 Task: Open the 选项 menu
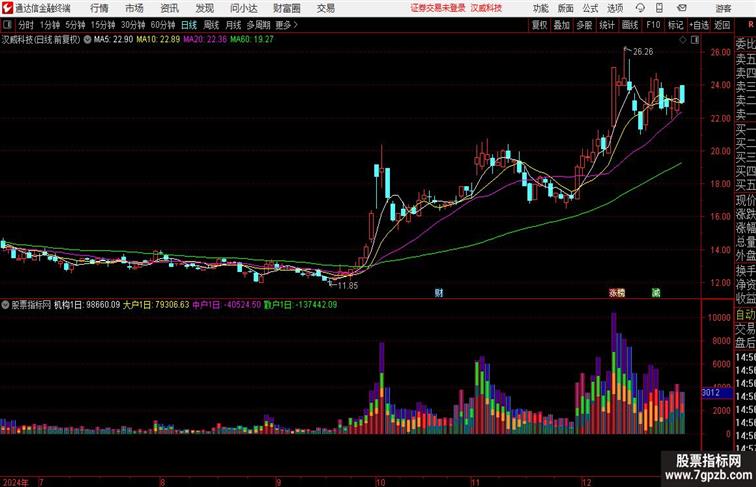coord(615,8)
